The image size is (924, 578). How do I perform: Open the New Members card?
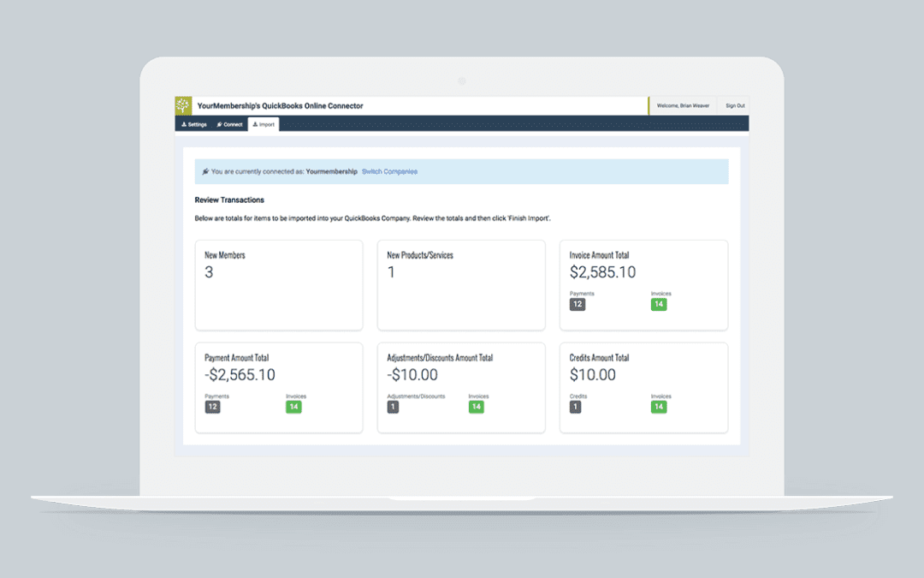[279, 285]
